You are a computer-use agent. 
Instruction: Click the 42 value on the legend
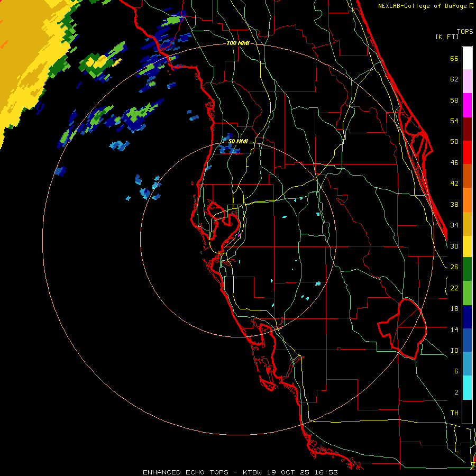pos(454,184)
